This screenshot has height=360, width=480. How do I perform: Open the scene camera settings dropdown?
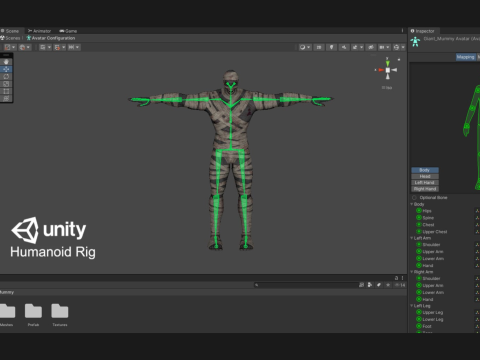click(x=384, y=47)
